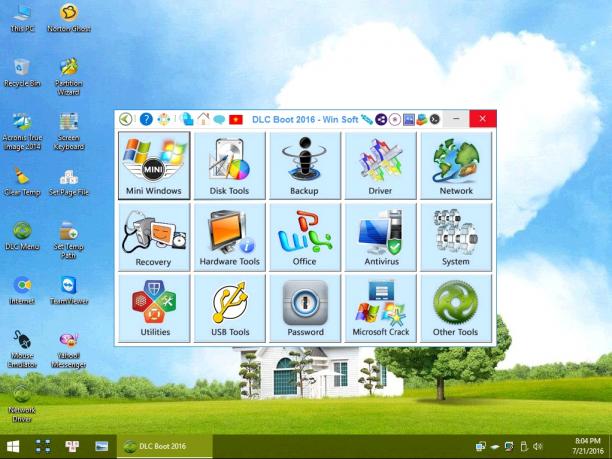Screen dimensions: 612x459
Task: Click the colorful circular dots toolbar icon
Action: (164, 119)
